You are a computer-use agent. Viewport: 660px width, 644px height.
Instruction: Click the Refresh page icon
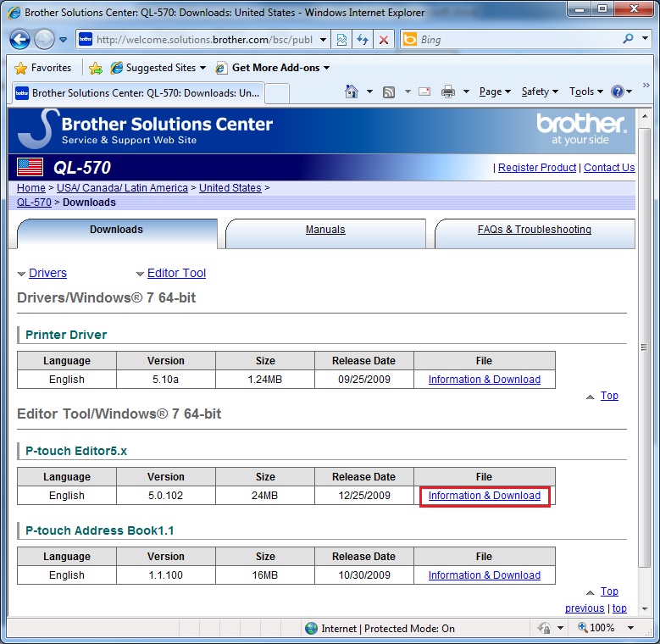click(x=363, y=40)
